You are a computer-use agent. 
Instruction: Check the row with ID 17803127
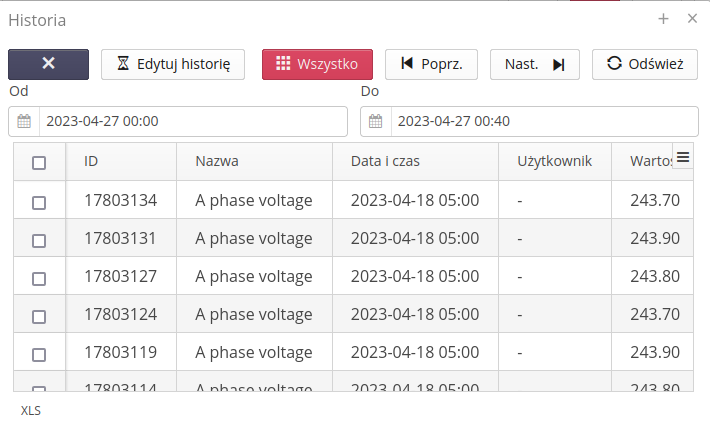coord(39,277)
